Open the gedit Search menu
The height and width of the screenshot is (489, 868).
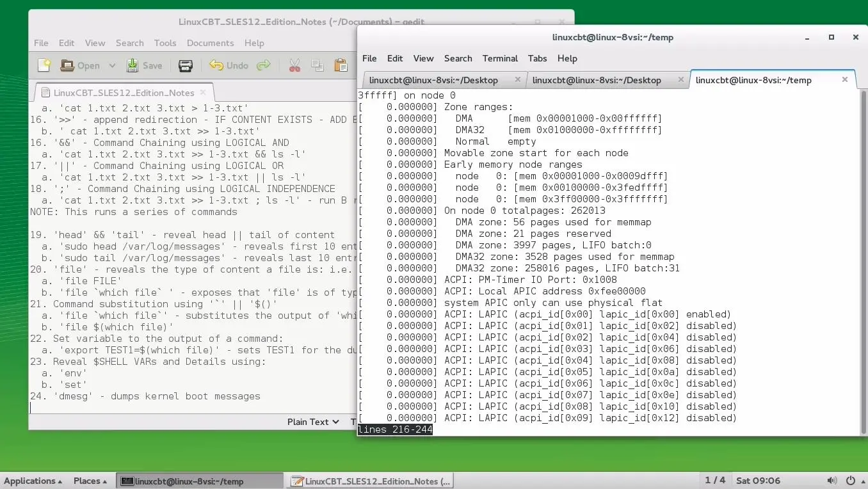(129, 43)
